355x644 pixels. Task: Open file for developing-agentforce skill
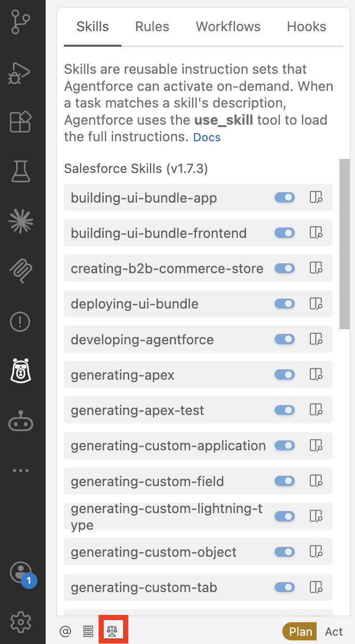coord(316,339)
